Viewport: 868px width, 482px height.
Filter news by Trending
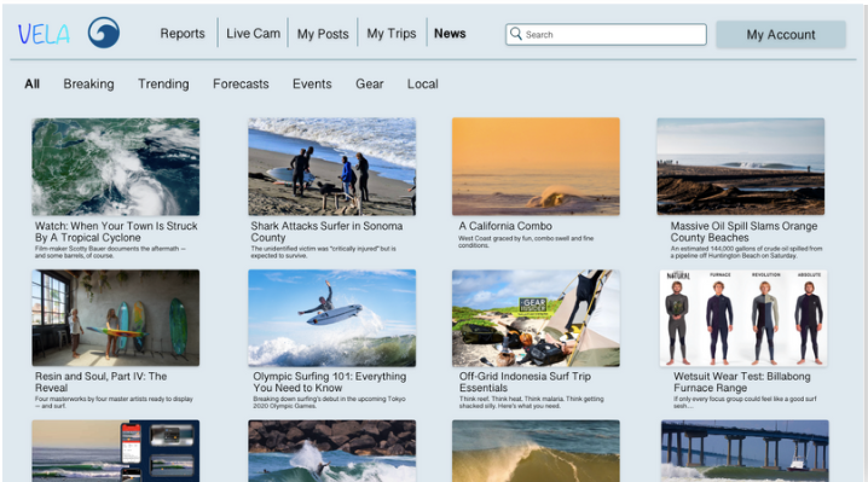click(163, 84)
